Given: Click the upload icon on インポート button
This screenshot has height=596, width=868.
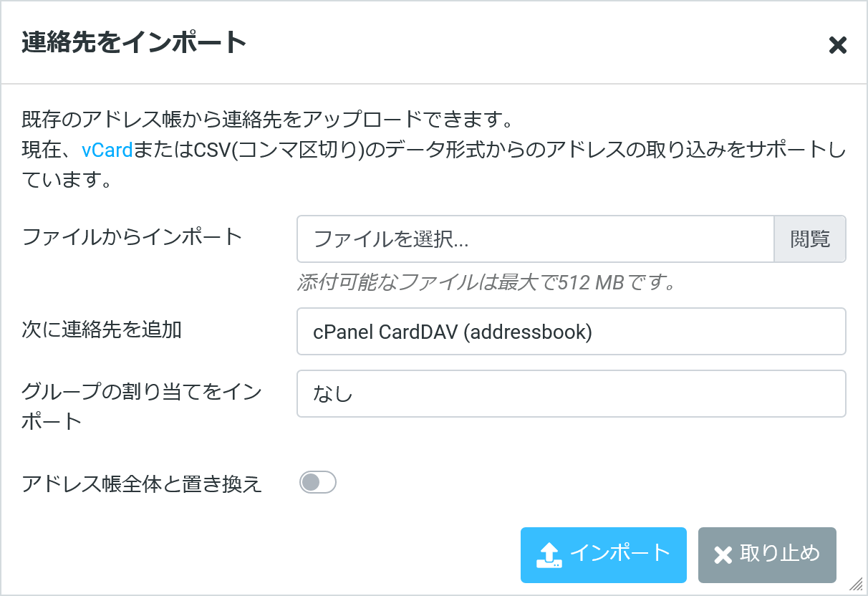Looking at the screenshot, I should 549,554.
